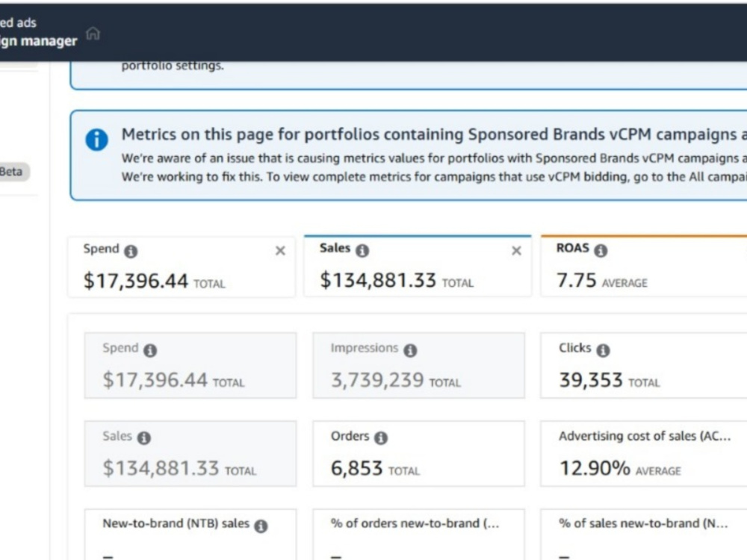Viewport: 747px width, 560px height.
Task: Select the top Spend metric card
Action: [x=182, y=267]
